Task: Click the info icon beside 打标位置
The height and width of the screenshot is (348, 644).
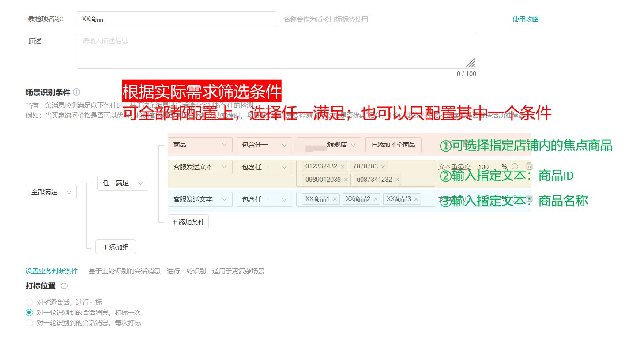Action: [x=64, y=286]
